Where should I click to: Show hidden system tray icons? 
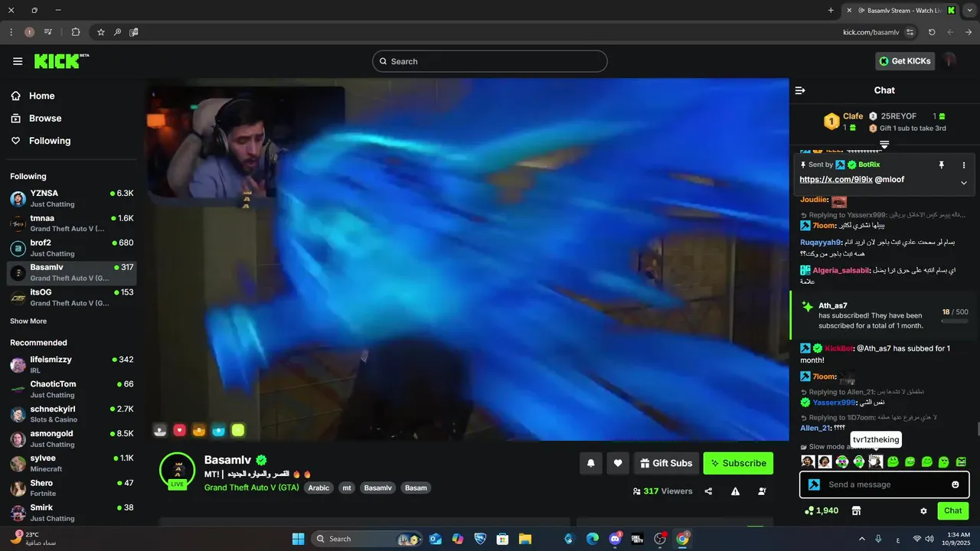(x=862, y=539)
